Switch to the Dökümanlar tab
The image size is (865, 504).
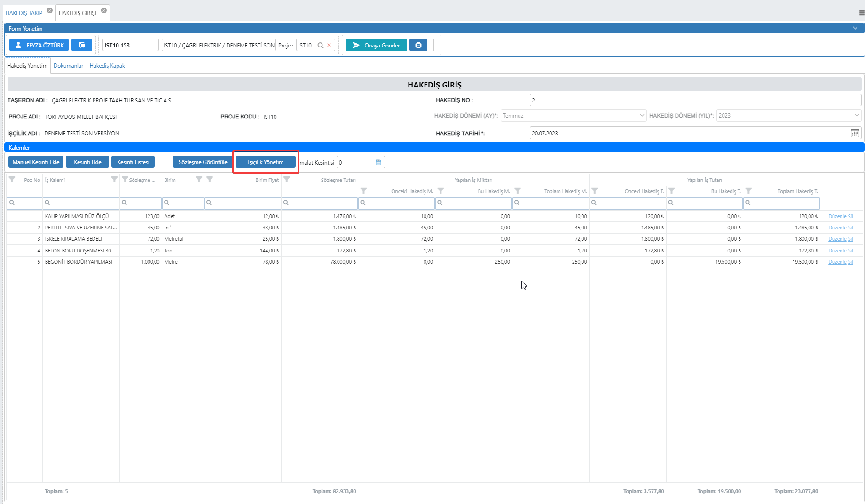(x=68, y=66)
